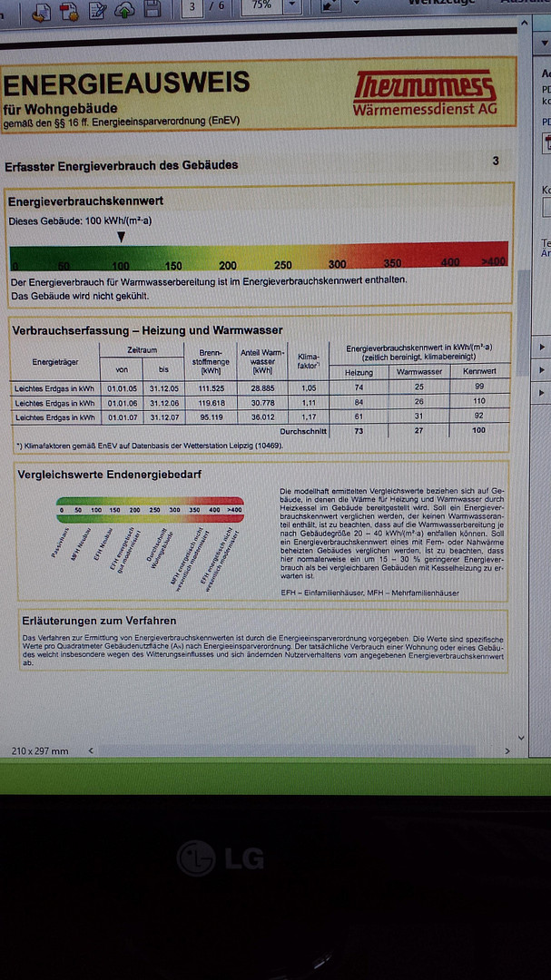Click the page number field showing 3

point(192,6)
